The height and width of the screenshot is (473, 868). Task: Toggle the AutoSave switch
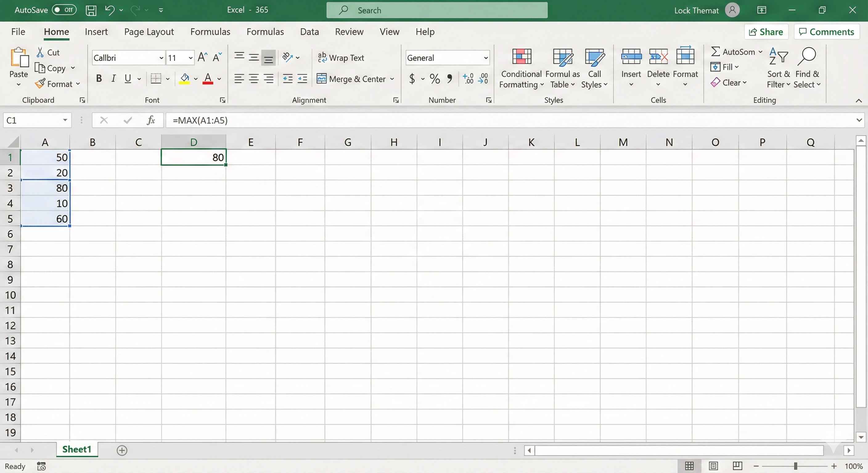64,10
